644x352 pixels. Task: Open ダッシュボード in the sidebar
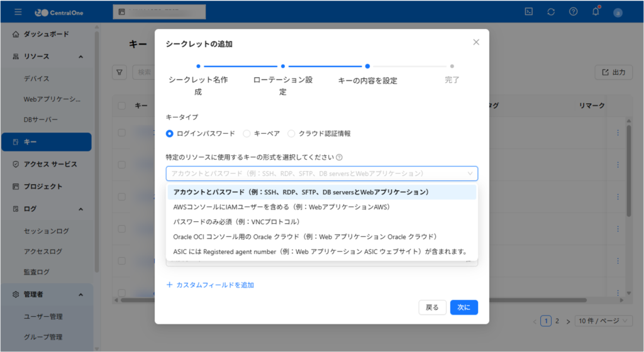46,34
